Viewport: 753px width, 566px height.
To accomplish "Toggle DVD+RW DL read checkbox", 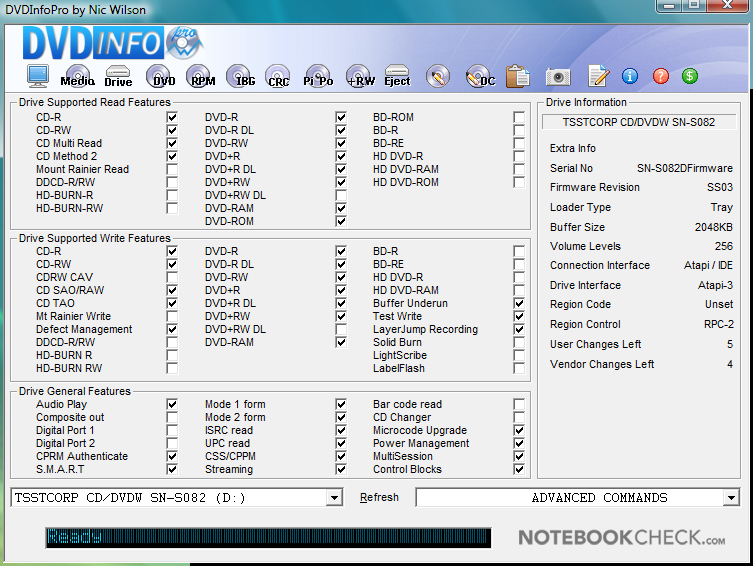I will pyautogui.click(x=341, y=195).
